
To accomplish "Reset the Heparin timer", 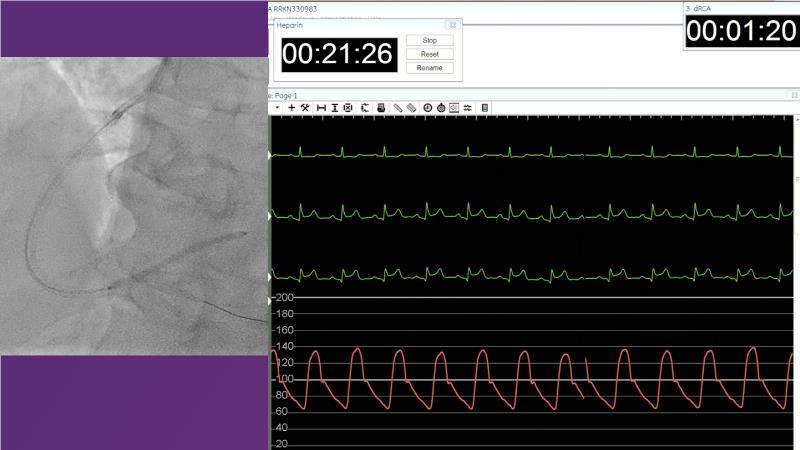I will 430,54.
